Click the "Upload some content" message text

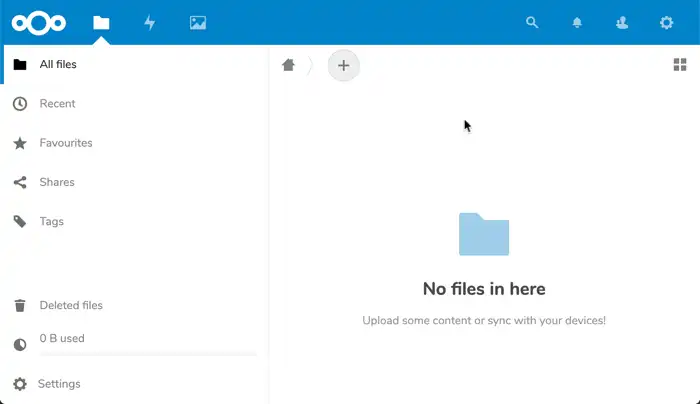click(x=484, y=321)
